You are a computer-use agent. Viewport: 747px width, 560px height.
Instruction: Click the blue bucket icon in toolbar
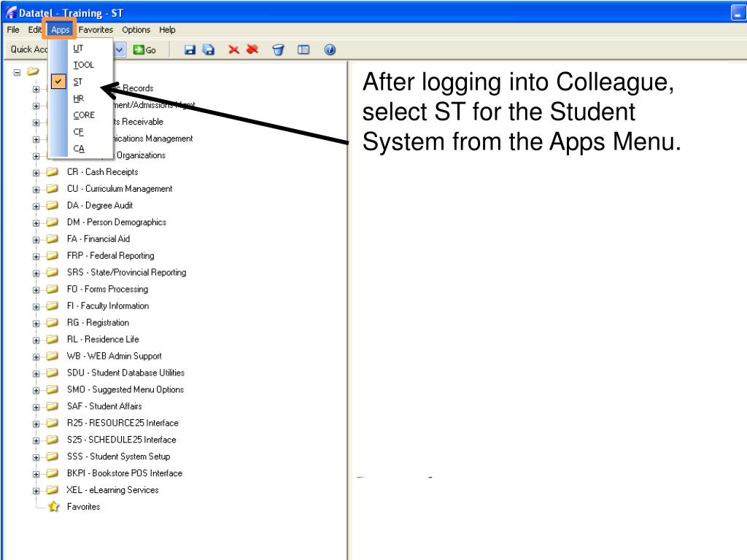point(278,50)
